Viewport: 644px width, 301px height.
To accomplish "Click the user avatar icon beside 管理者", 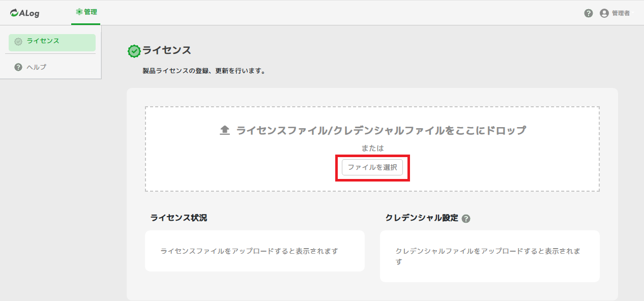I will 604,13.
